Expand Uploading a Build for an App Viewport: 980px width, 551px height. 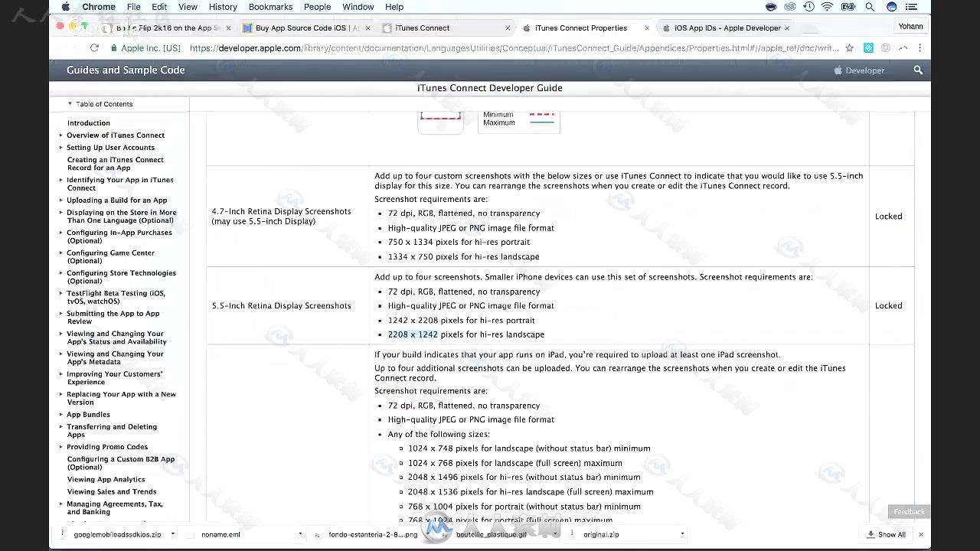click(x=61, y=200)
